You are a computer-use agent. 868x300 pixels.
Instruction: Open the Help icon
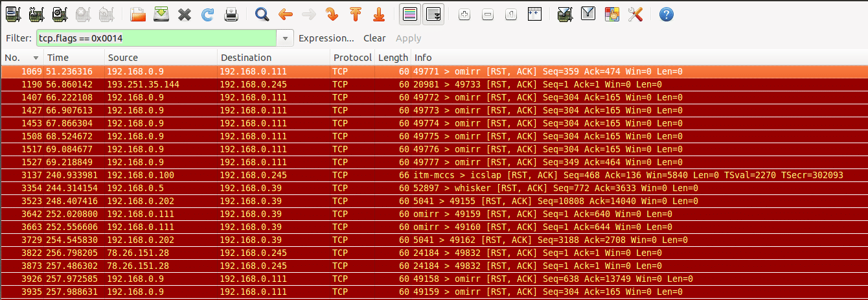[x=666, y=14]
